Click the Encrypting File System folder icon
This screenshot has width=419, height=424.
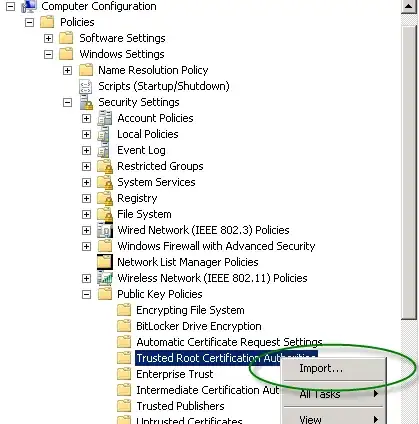(124, 310)
